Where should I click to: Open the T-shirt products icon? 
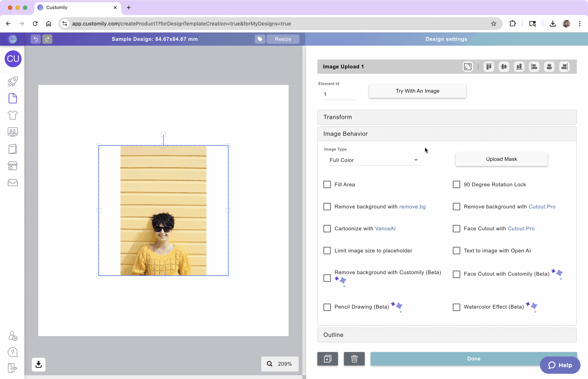pos(13,115)
